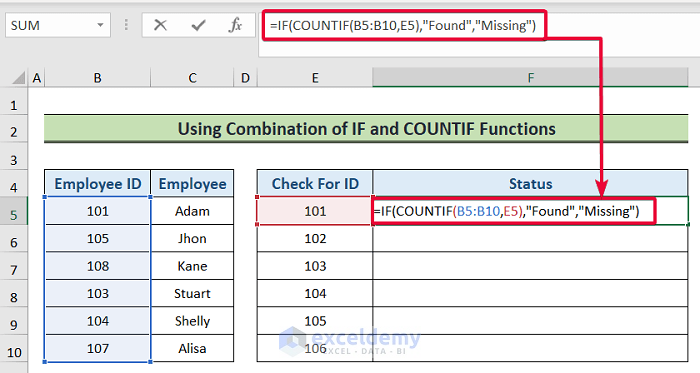The image size is (700, 373).
Task: Select column D header
Action: pyautogui.click(x=245, y=78)
